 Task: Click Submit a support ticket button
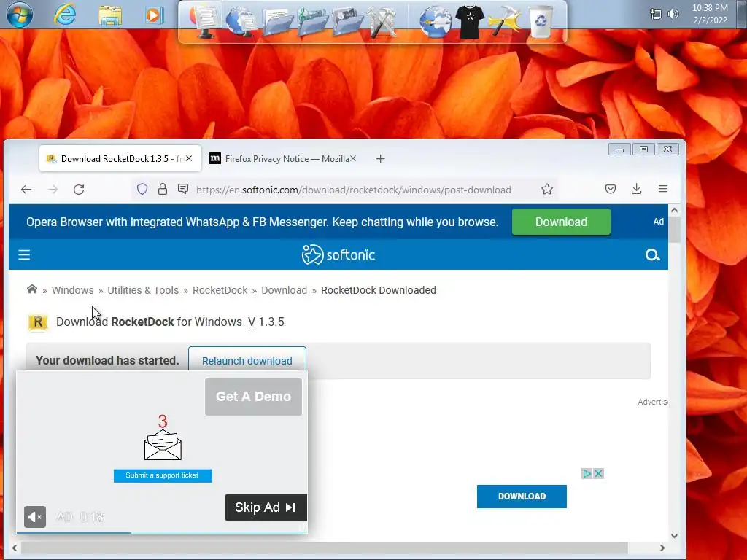tap(163, 475)
